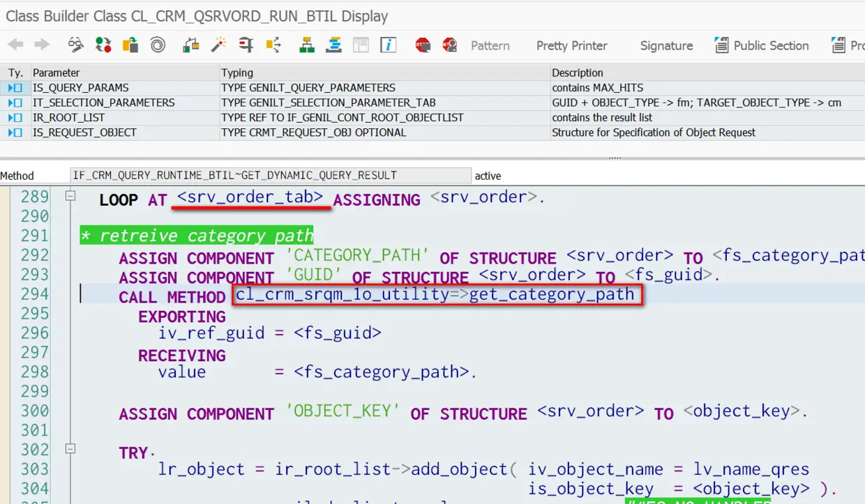Collapse the TRY block at line 302
The image size is (865, 504).
[70, 450]
